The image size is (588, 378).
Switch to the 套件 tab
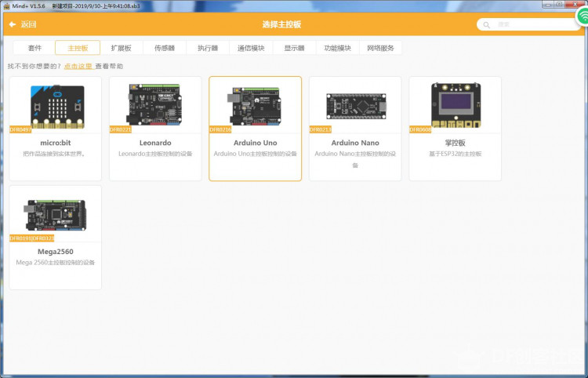coord(34,48)
